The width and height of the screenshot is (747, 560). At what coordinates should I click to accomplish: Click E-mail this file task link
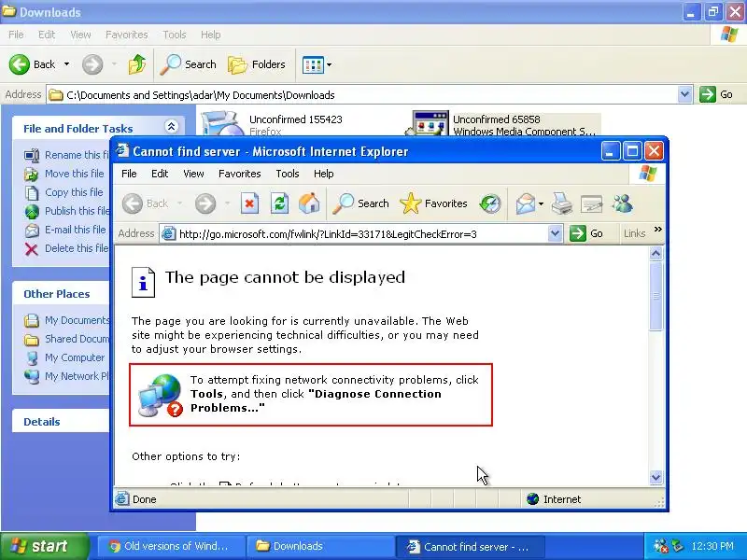[x=65, y=230]
